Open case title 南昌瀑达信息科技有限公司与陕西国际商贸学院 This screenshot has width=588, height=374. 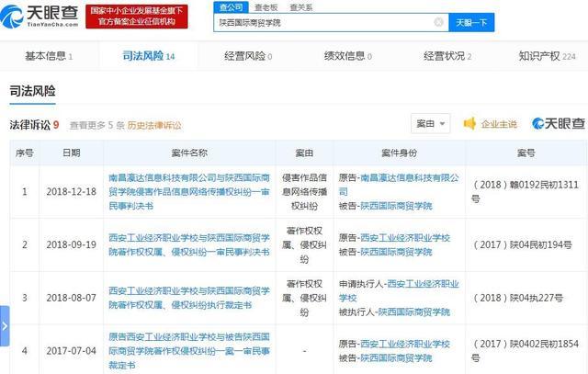[189, 192]
